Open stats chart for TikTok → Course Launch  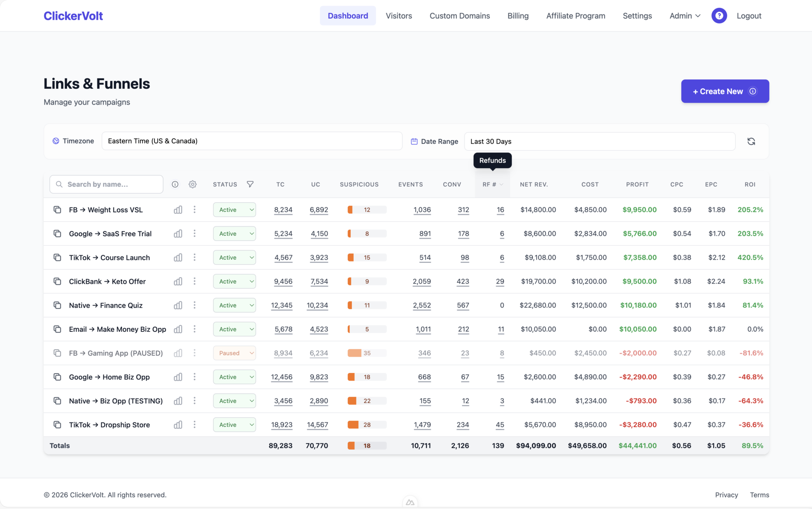click(178, 257)
